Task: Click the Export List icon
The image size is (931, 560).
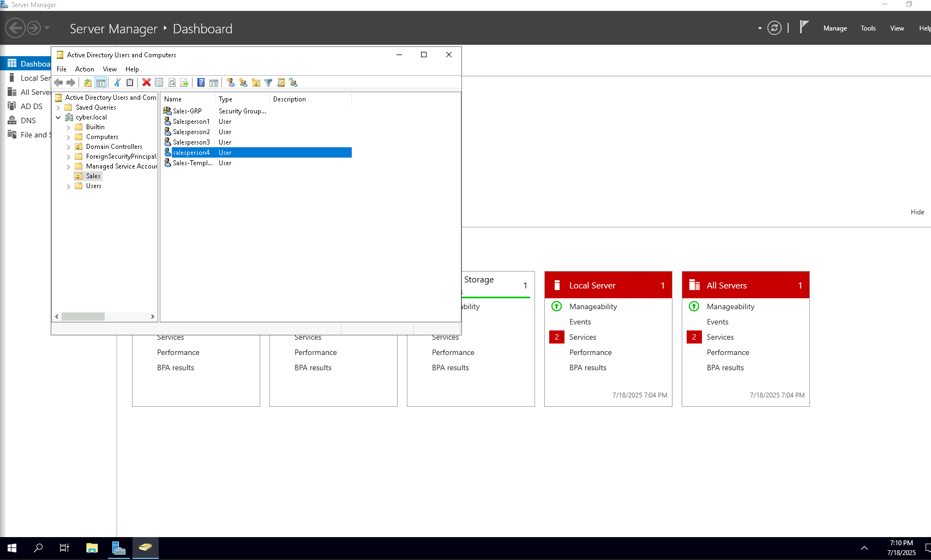Action: (x=184, y=82)
